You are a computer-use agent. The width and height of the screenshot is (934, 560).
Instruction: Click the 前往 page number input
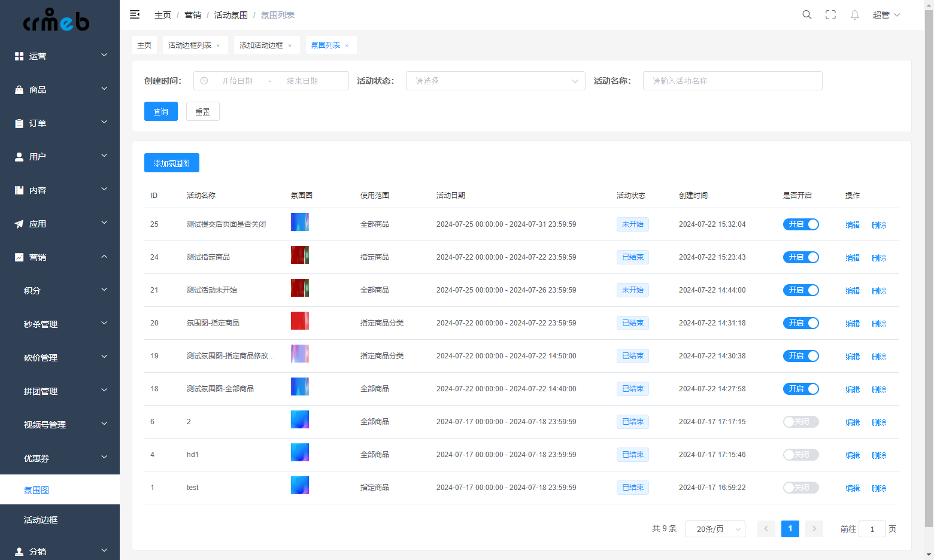872,529
